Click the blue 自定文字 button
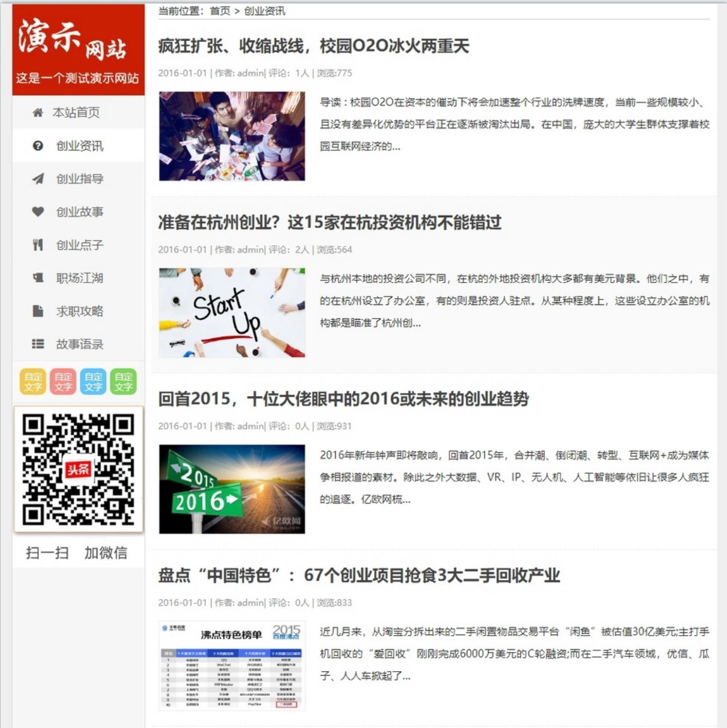This screenshot has width=727, height=728. pos(93,382)
